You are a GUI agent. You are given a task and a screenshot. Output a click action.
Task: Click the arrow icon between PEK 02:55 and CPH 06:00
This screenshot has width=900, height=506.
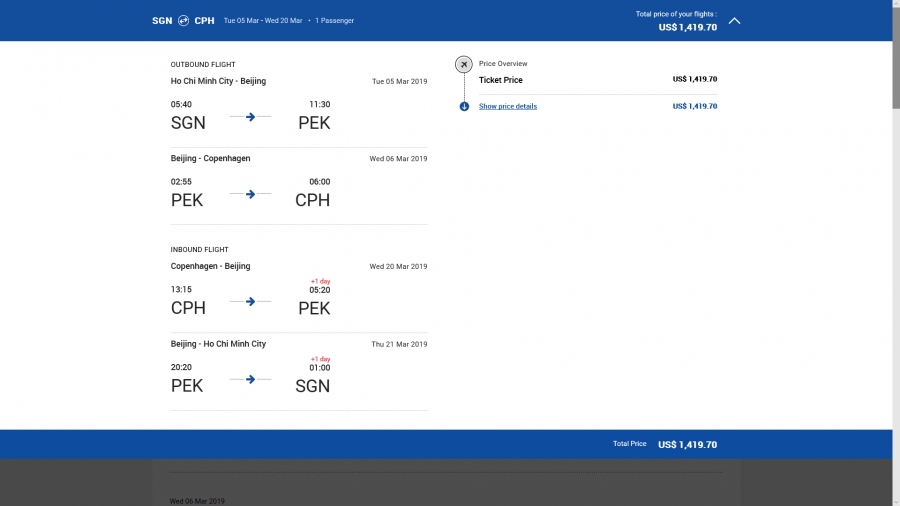coord(250,194)
